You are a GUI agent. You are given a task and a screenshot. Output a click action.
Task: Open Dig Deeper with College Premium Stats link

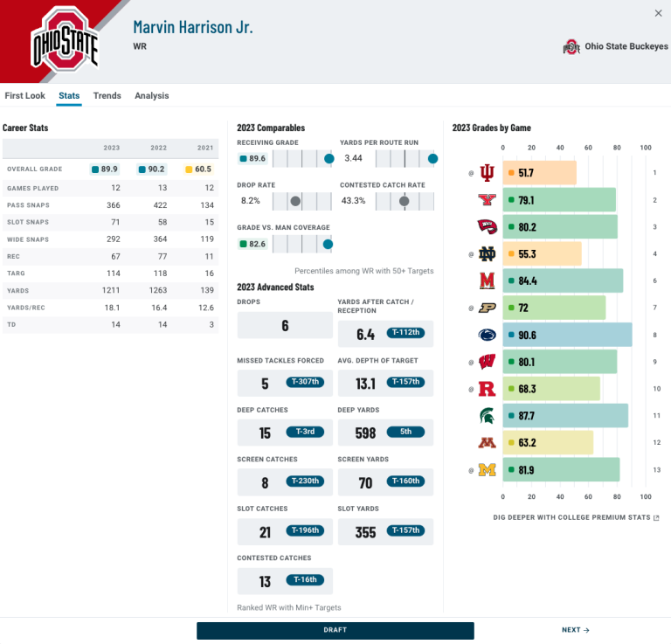(x=576, y=517)
